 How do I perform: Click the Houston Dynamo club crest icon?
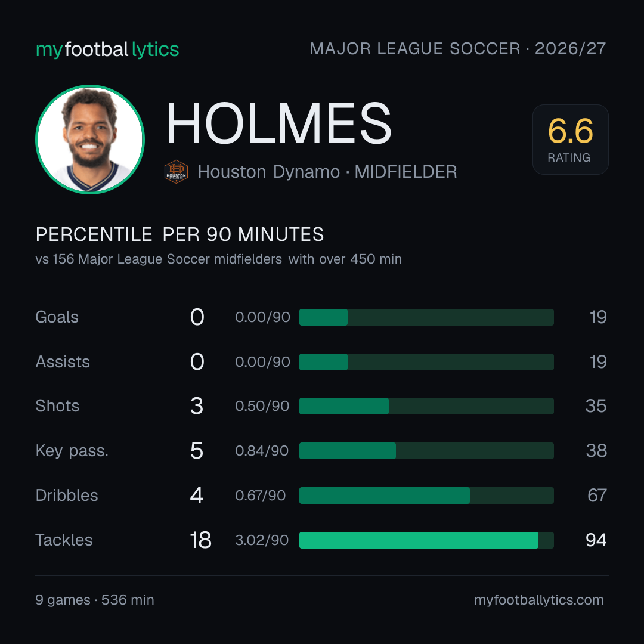point(176,172)
